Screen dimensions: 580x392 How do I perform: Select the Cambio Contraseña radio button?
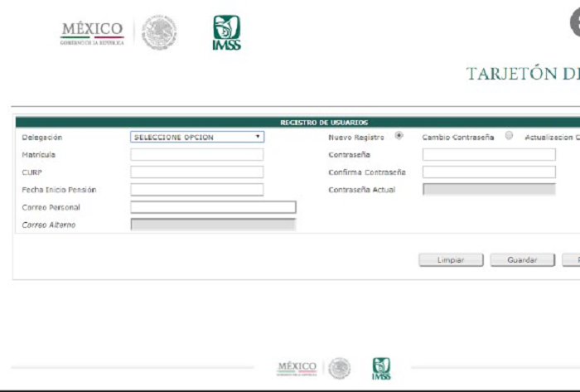(x=509, y=136)
